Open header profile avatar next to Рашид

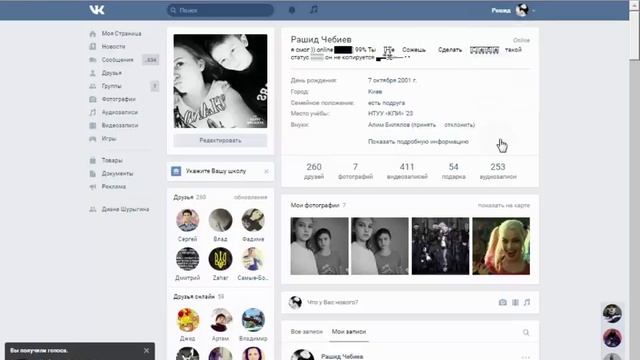click(522, 10)
